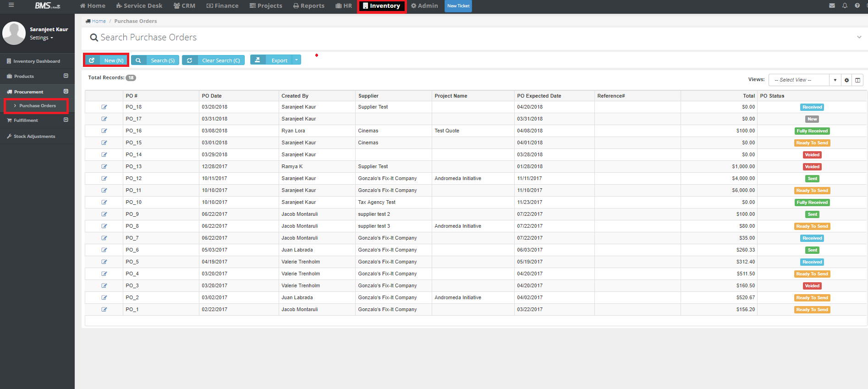Edit purchase order PO_9

[104, 214]
